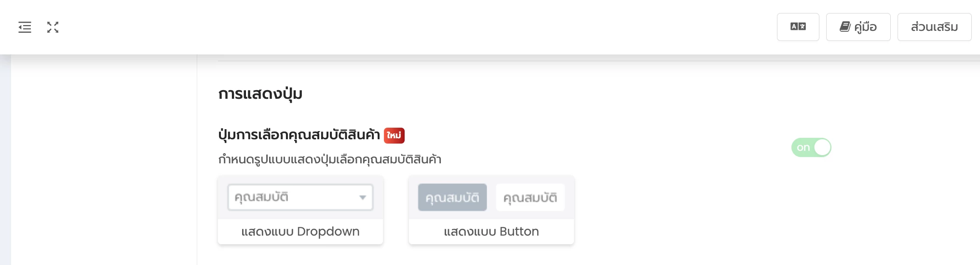Click the white knob of the on switch

822,147
